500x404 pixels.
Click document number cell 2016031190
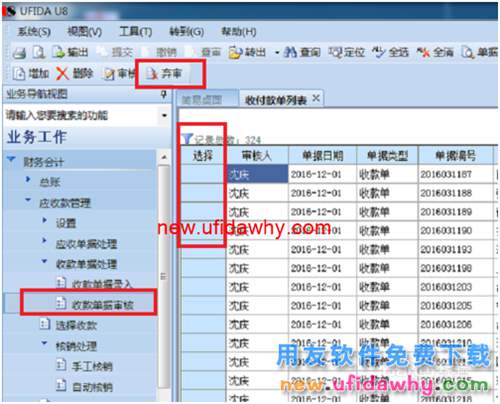tap(455, 230)
